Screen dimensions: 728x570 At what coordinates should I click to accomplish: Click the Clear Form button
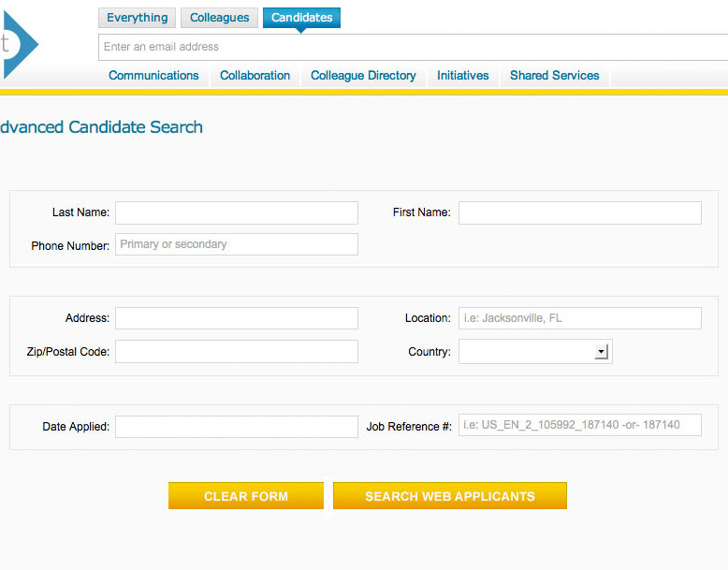tap(245, 496)
